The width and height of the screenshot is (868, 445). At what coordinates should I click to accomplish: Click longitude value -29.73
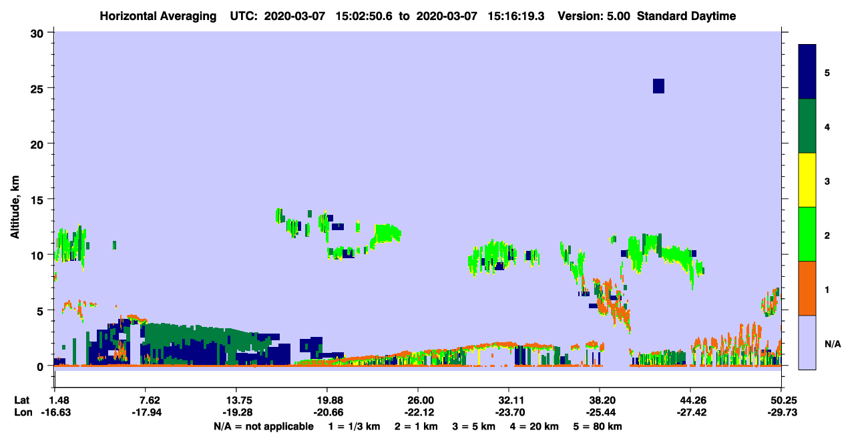click(x=781, y=412)
